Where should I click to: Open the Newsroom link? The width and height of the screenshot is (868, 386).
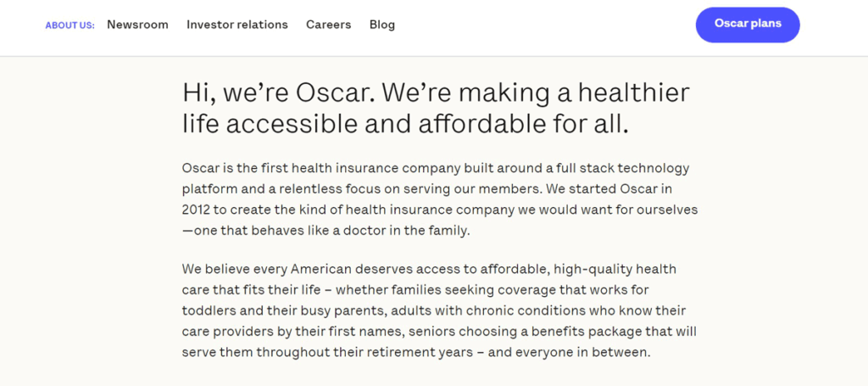137,25
